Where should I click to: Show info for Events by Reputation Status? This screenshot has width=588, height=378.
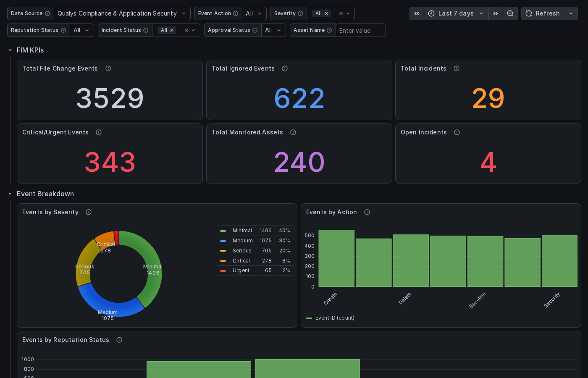(x=119, y=340)
